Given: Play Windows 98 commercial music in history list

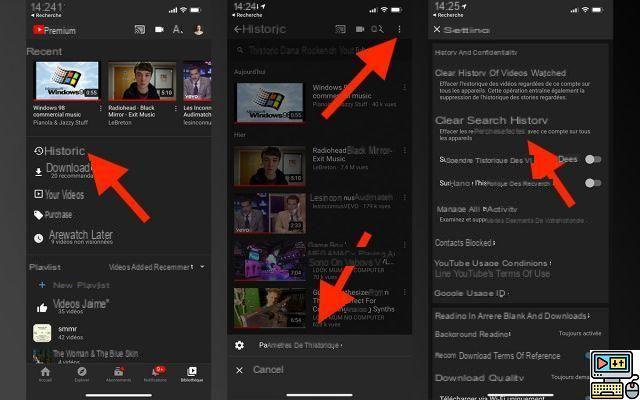Looking at the screenshot, I should click(x=270, y=103).
